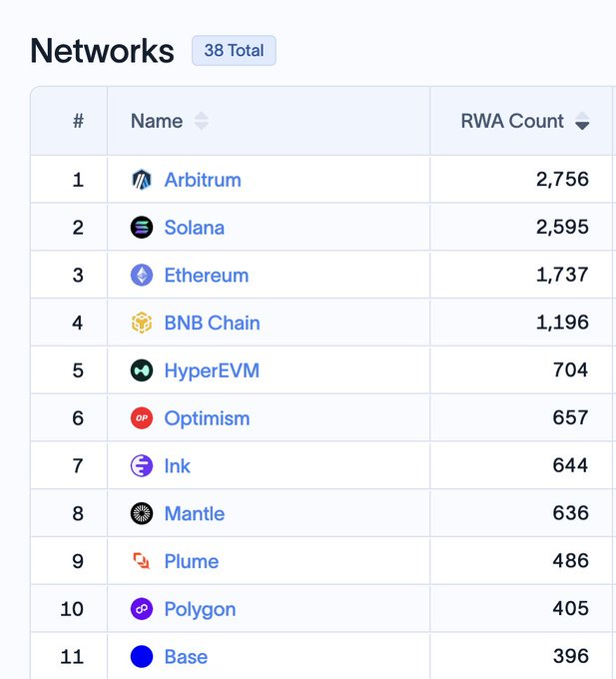Open the Solana network link

[195, 228]
